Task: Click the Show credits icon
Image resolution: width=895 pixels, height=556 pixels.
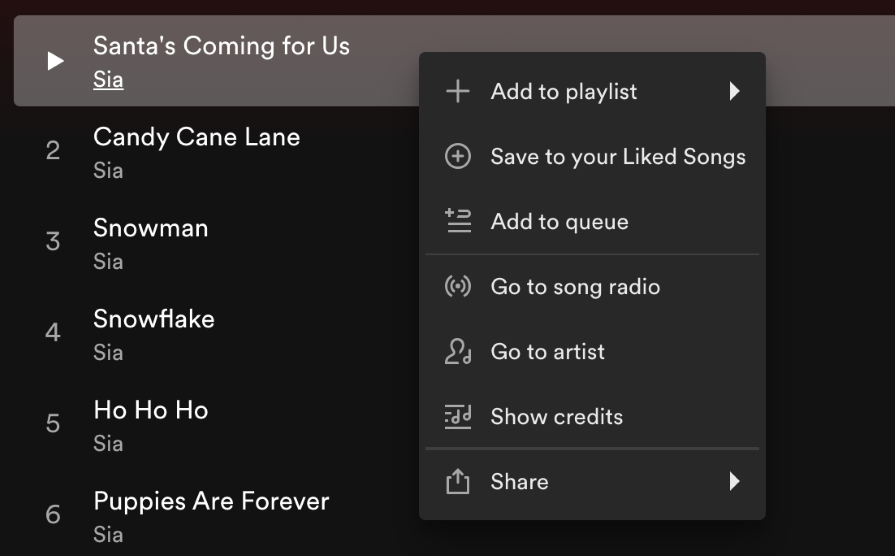Action: 457,417
